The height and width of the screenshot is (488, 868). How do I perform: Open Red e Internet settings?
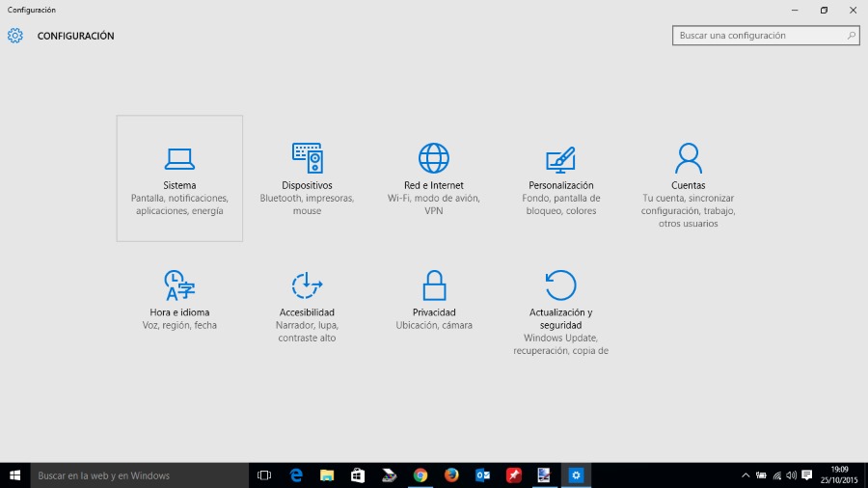(433, 178)
